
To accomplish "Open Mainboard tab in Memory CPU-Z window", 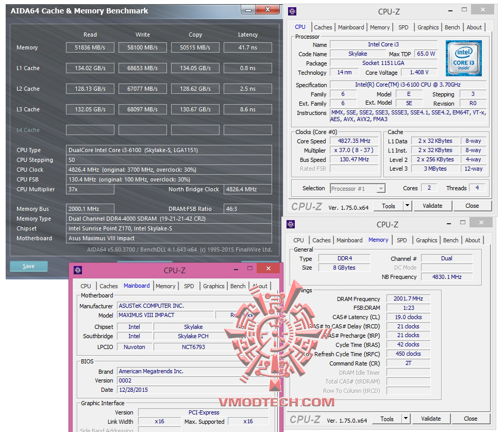I will (349, 240).
